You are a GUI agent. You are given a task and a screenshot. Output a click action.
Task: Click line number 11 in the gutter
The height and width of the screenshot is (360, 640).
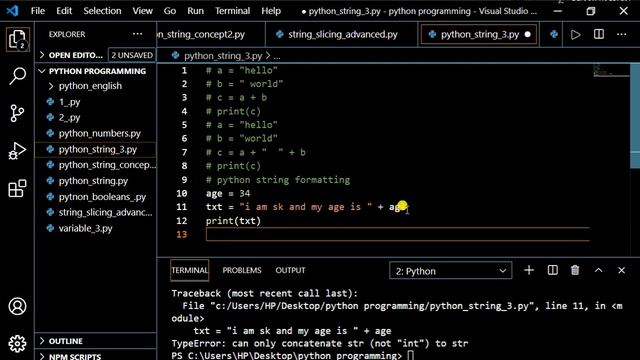(182, 207)
